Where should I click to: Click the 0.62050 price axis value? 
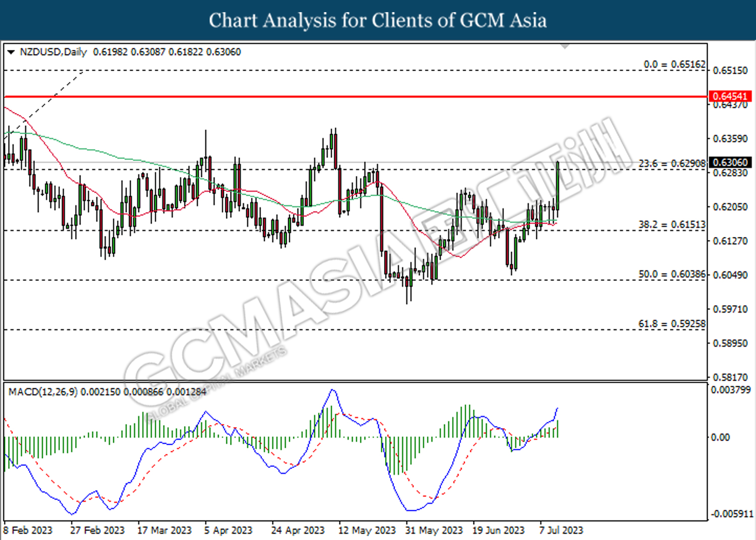(x=730, y=207)
